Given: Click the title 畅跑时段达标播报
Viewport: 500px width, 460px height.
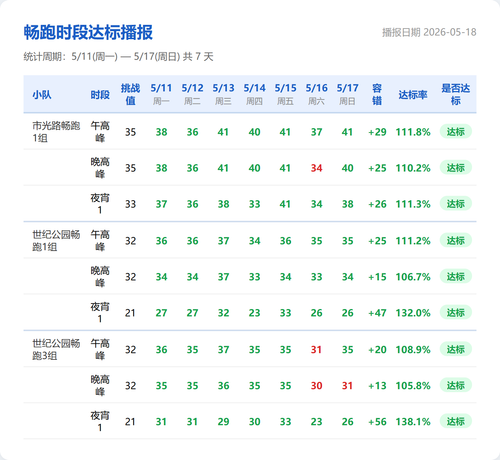Looking at the screenshot, I should click(x=88, y=32).
